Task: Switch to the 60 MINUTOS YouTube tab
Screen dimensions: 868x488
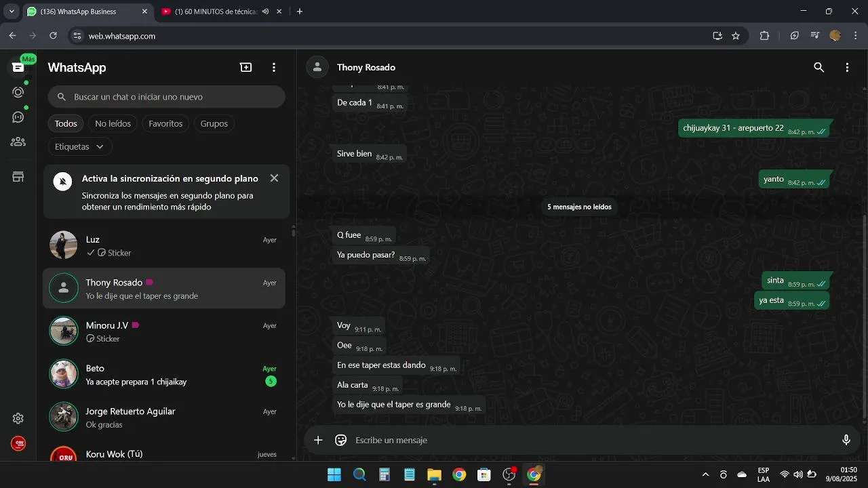Action: [216, 12]
